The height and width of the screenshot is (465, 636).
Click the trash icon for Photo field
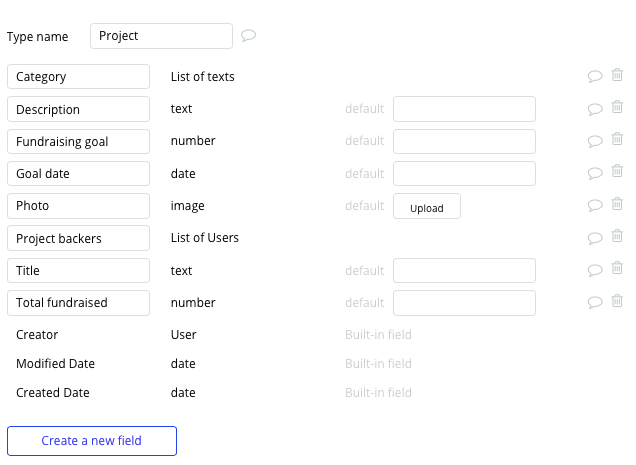[617, 203]
